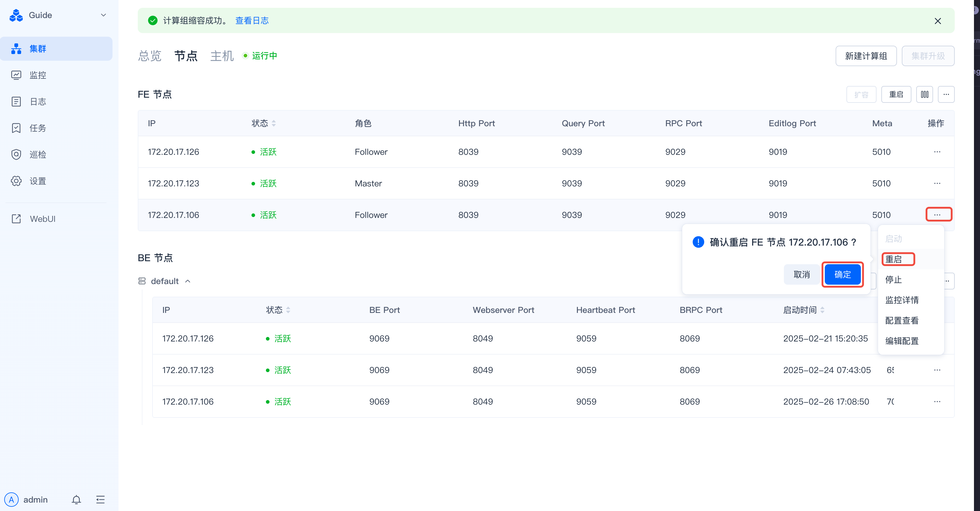This screenshot has height=511, width=980.
Task: Select 编辑配置 in the node action menu
Action: [911, 341]
